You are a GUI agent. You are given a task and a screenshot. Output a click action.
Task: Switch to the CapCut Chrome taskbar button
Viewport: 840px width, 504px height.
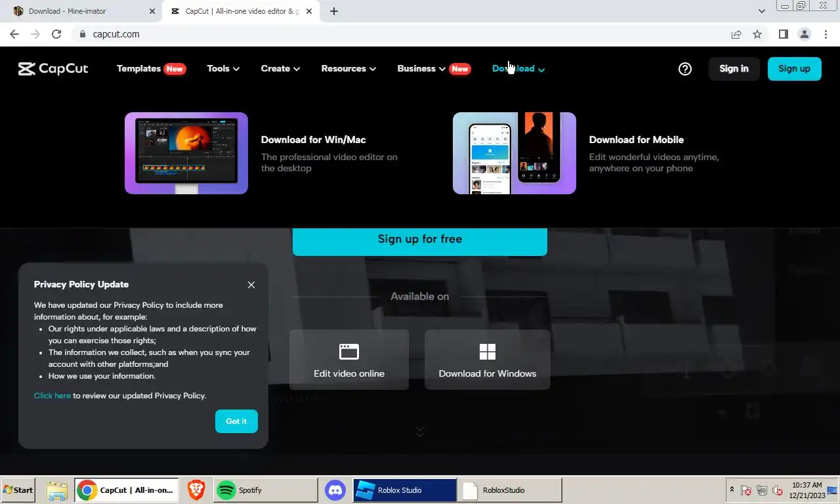pyautogui.click(x=127, y=490)
